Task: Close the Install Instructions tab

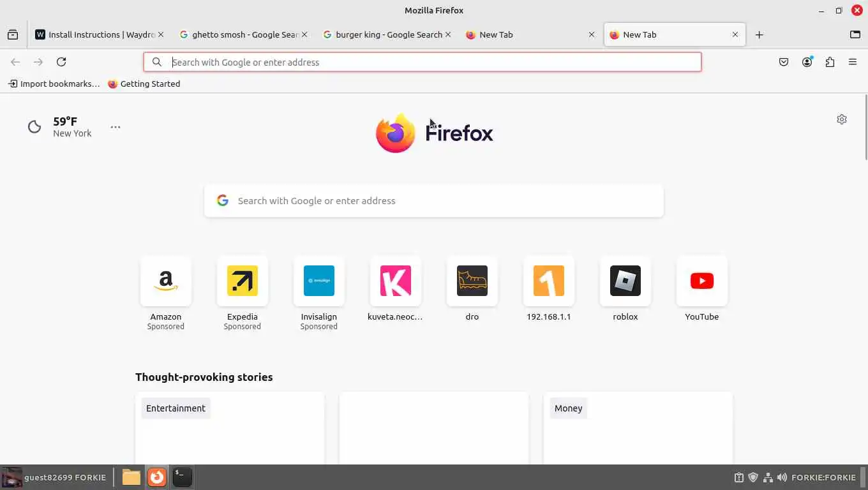Action: [161, 34]
